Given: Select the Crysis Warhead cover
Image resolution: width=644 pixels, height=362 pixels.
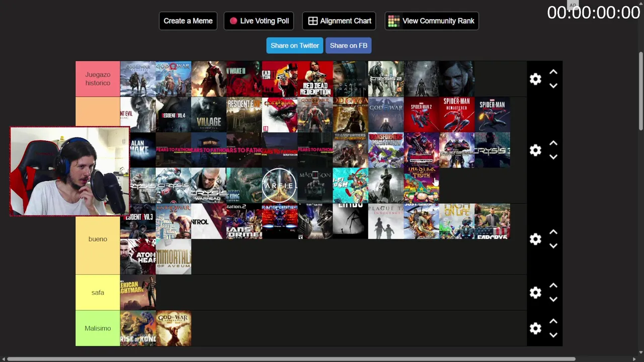Looking at the screenshot, I should pyautogui.click(x=209, y=186).
